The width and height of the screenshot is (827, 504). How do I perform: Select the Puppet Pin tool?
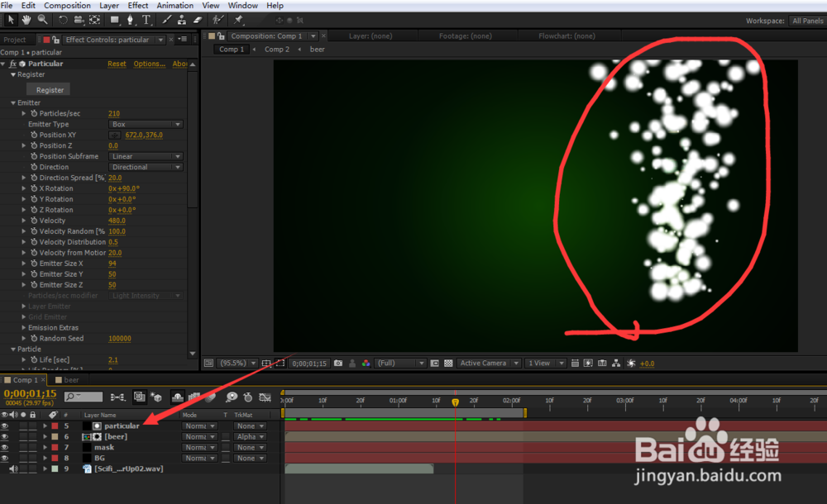tap(238, 20)
